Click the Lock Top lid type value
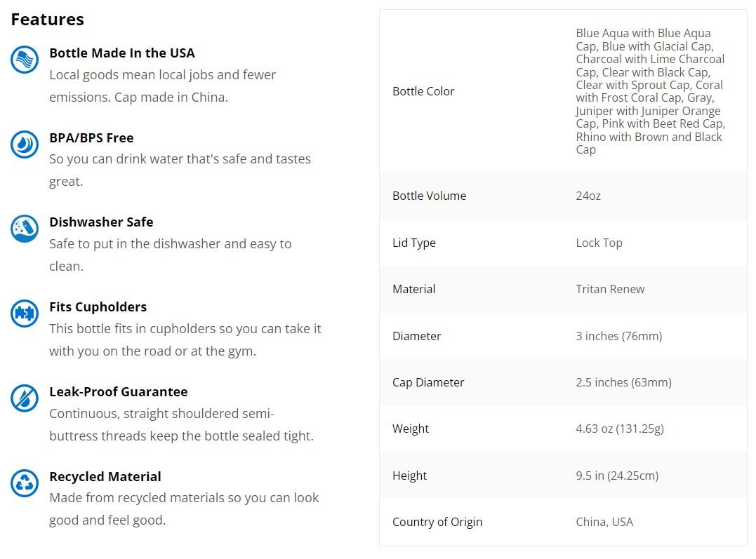 tap(599, 243)
